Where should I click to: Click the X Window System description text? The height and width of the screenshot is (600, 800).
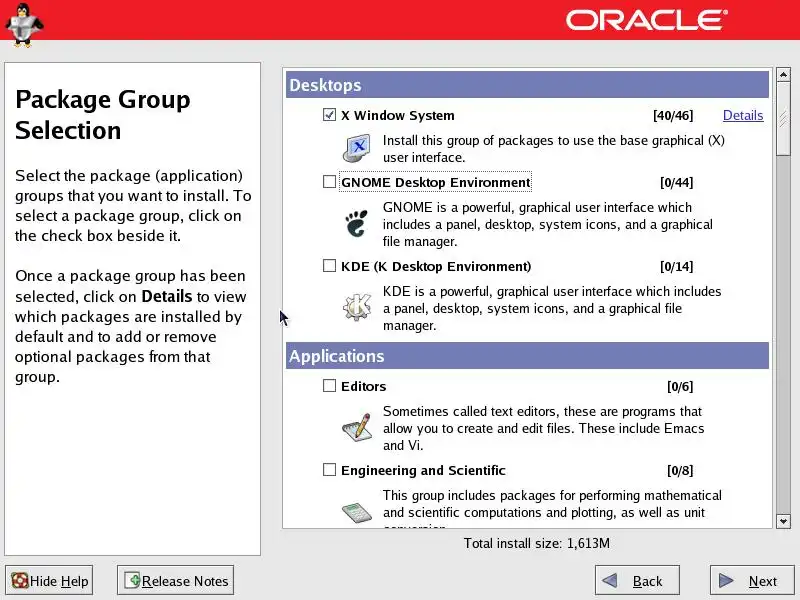coord(554,148)
